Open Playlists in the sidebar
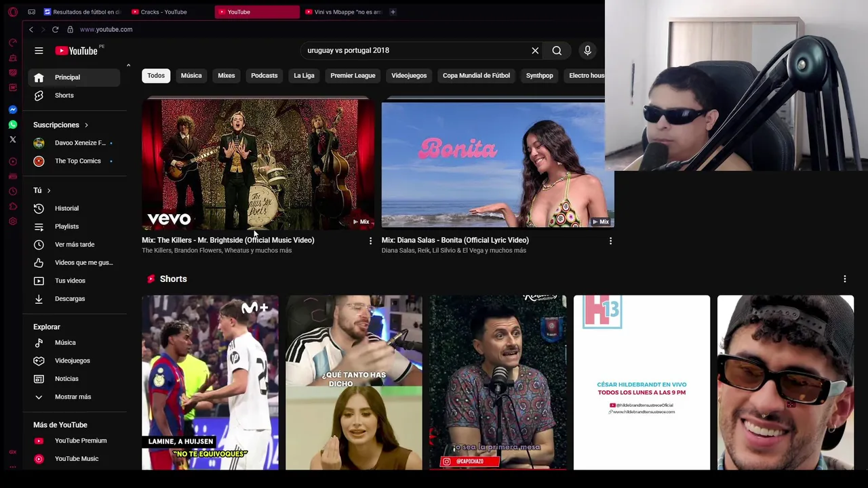The height and width of the screenshot is (488, 868). 75,226
